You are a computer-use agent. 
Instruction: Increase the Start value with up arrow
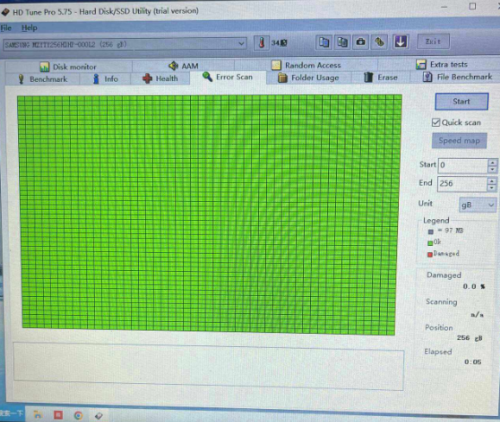(492, 162)
